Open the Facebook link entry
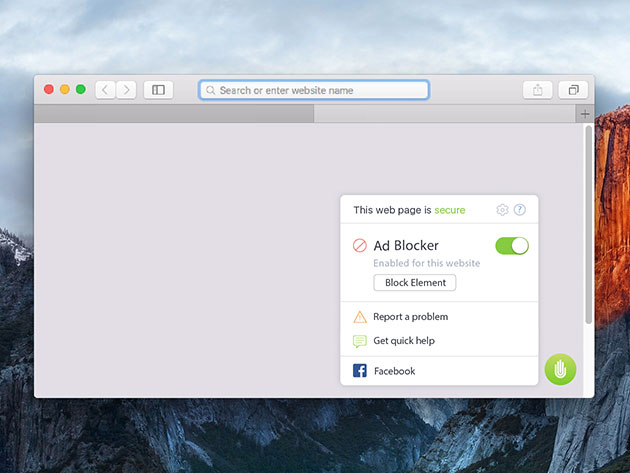The width and height of the screenshot is (630, 473). pyautogui.click(x=394, y=371)
